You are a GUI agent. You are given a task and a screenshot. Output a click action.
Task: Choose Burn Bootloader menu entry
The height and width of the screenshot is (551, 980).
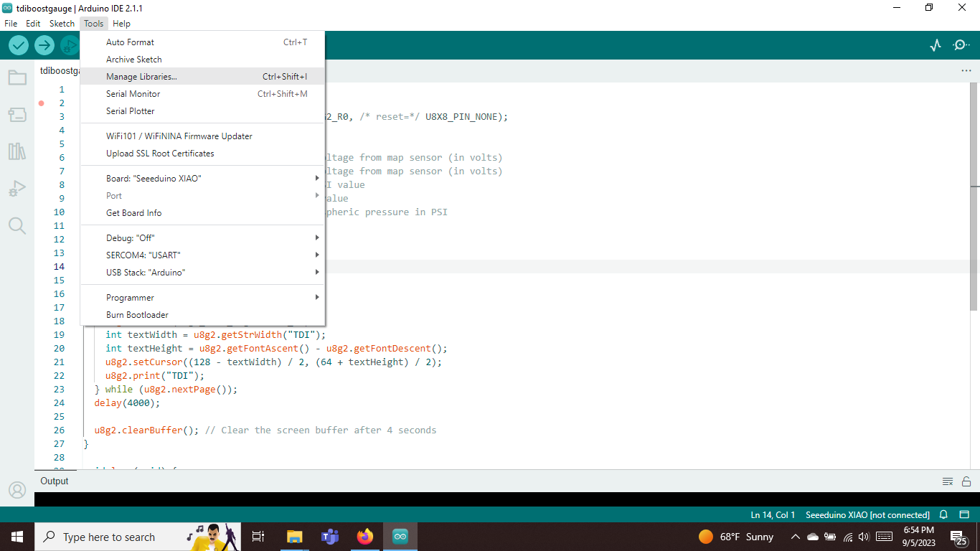(x=202, y=314)
